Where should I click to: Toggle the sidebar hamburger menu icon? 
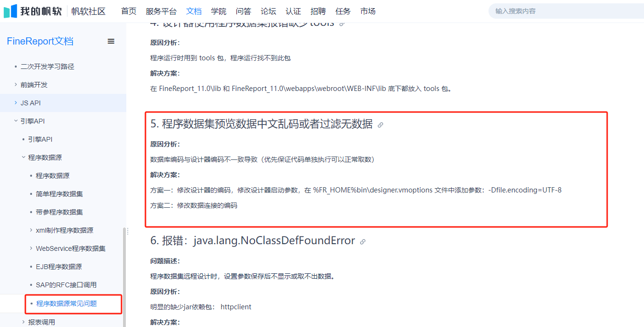click(111, 42)
